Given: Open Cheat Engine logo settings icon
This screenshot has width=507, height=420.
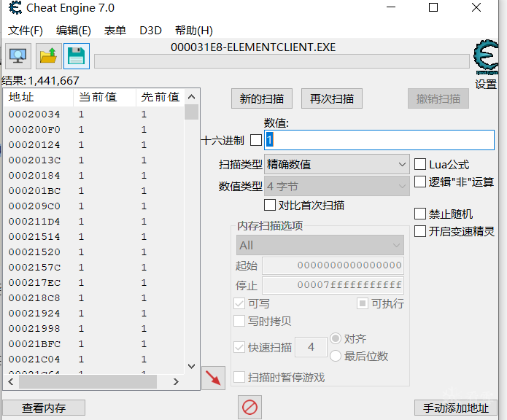Looking at the screenshot, I should (x=486, y=58).
